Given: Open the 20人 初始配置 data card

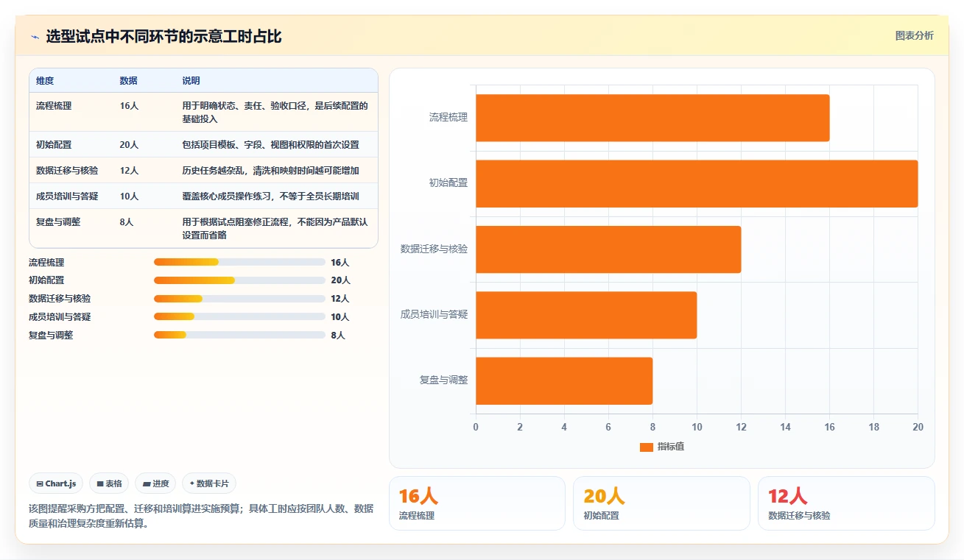Looking at the screenshot, I should pos(661,503).
